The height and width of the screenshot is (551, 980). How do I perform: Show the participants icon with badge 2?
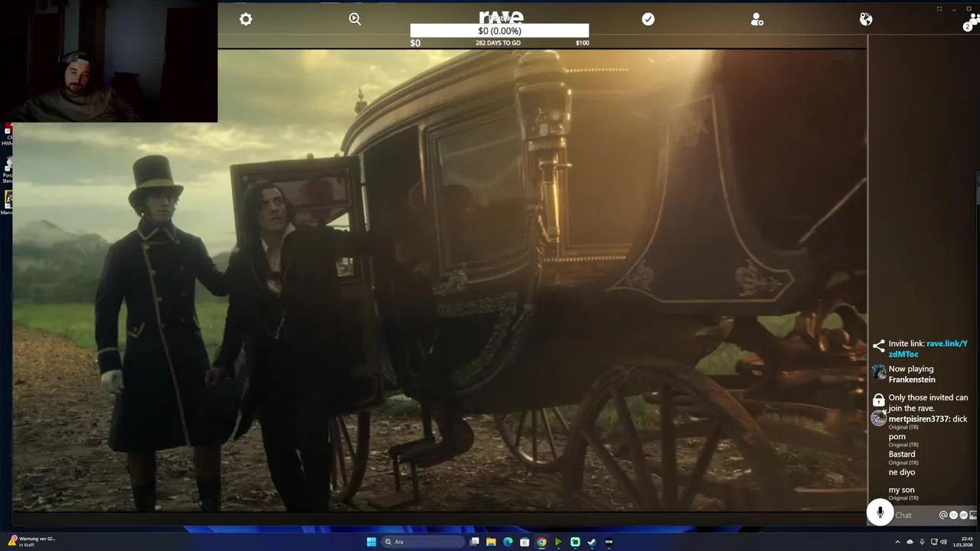pyautogui.click(x=970, y=23)
